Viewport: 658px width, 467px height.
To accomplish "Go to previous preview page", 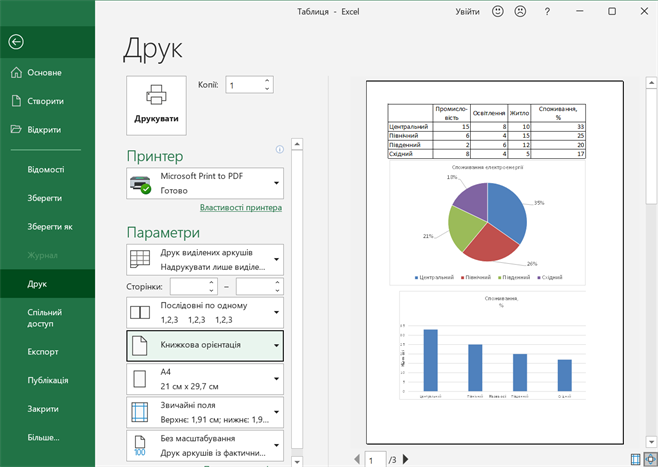I will point(357,459).
